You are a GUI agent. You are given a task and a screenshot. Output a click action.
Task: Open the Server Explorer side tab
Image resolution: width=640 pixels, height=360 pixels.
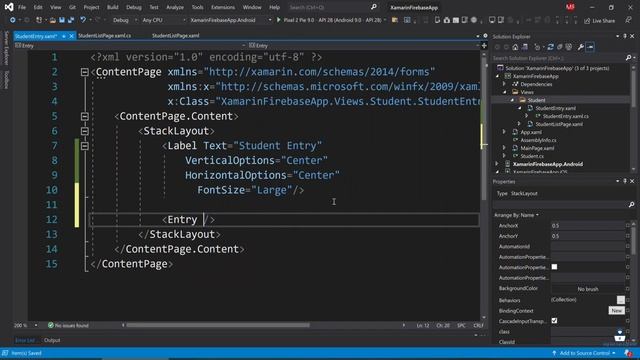click(6, 48)
